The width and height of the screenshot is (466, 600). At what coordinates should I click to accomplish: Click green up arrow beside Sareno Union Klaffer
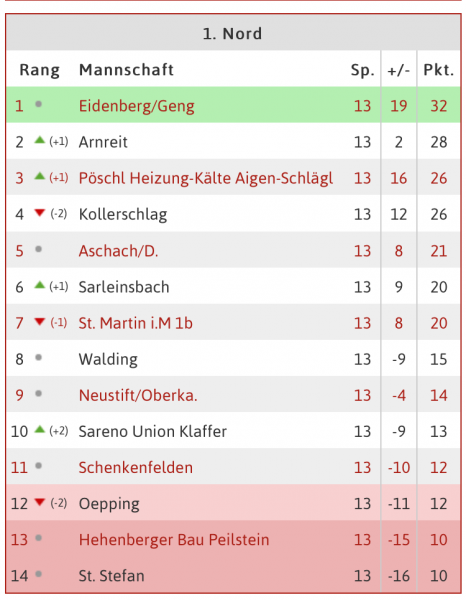tap(40, 429)
